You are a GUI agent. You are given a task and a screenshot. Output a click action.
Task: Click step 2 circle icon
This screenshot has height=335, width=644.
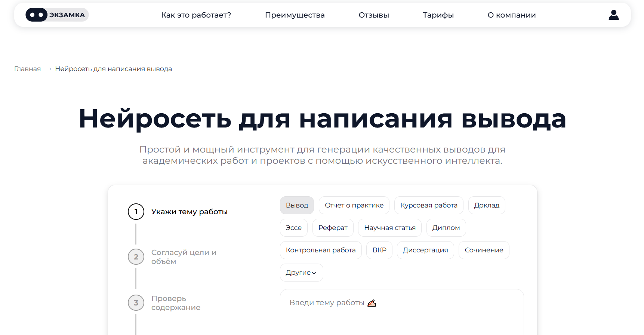pyautogui.click(x=136, y=257)
